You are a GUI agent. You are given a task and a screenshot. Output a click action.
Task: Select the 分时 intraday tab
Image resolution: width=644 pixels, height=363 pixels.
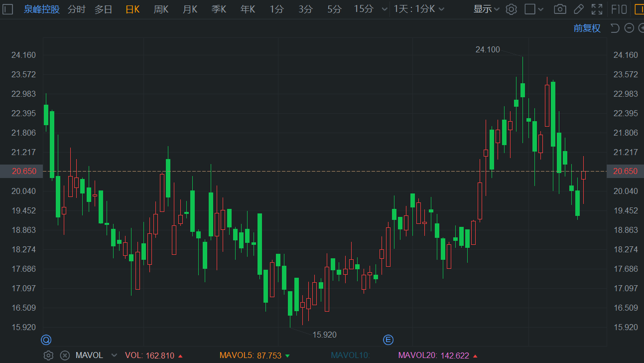tap(76, 9)
